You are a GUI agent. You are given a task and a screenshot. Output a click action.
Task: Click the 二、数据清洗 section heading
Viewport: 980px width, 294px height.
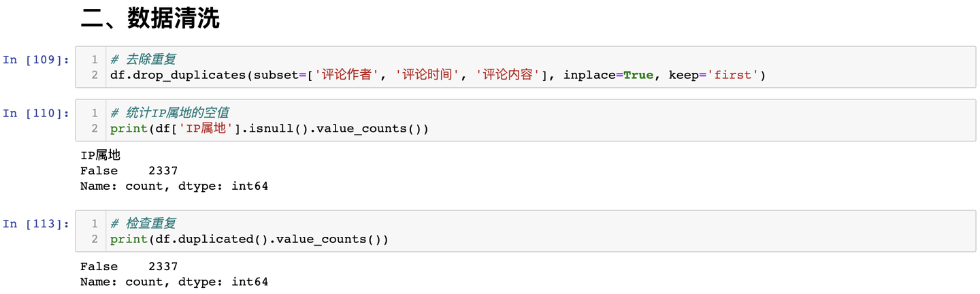coord(150,19)
